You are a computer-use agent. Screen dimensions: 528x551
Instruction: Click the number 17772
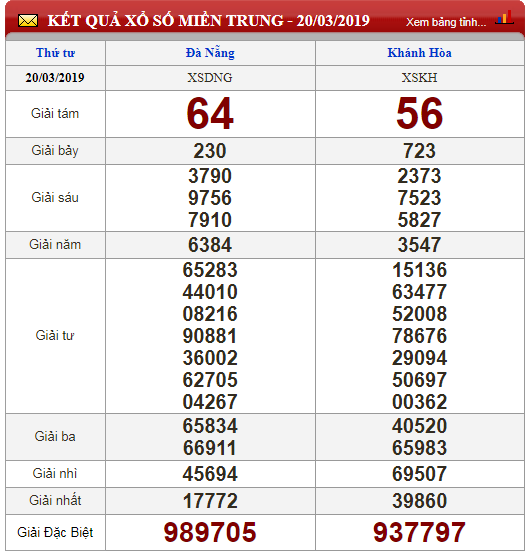click(210, 501)
